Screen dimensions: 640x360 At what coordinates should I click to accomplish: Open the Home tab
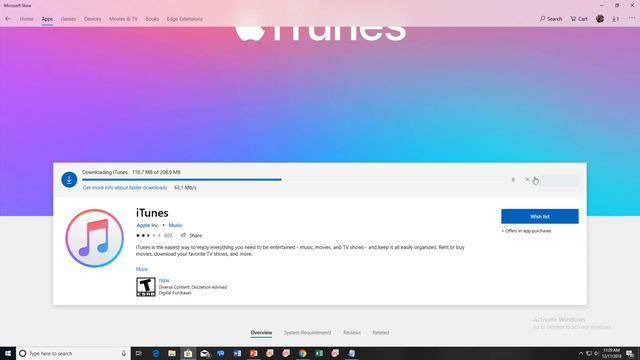coord(27,19)
